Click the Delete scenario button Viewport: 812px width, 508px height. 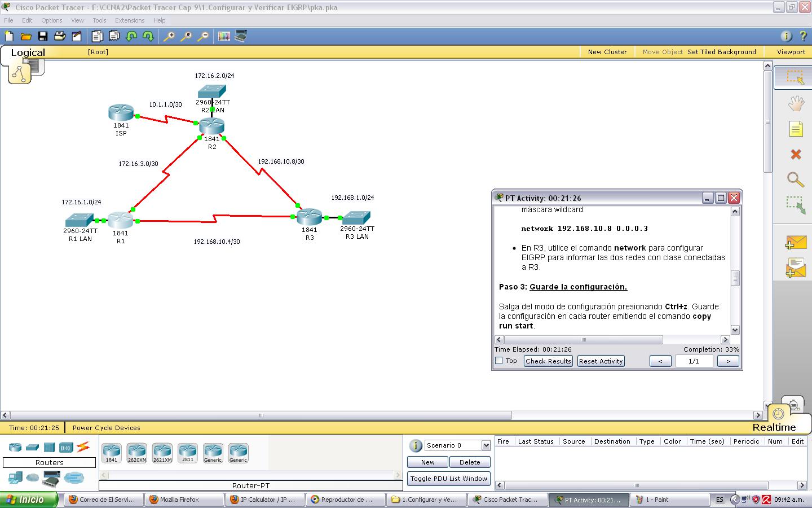coord(470,462)
